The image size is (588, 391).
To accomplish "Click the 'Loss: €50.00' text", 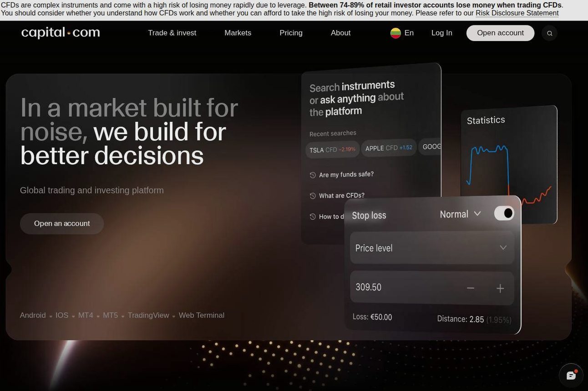I will tap(372, 317).
